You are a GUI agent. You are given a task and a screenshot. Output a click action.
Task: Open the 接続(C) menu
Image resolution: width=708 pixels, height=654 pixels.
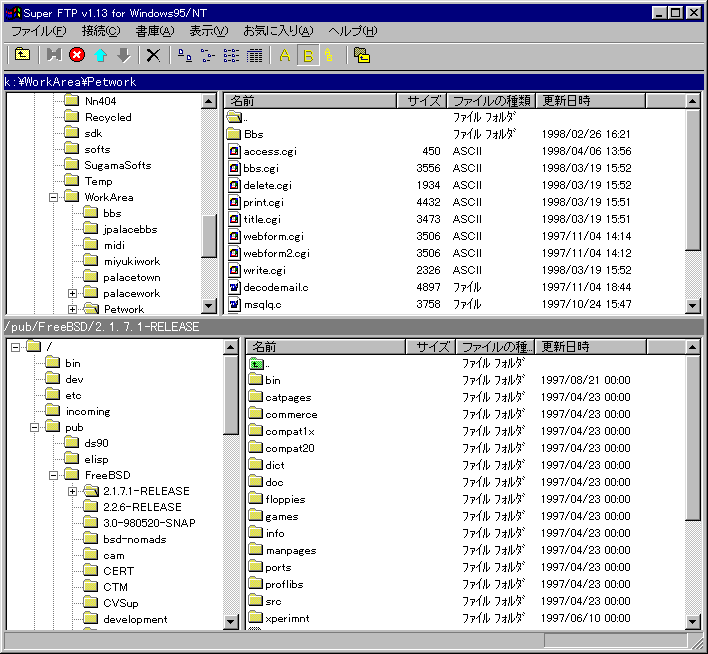[x=101, y=31]
